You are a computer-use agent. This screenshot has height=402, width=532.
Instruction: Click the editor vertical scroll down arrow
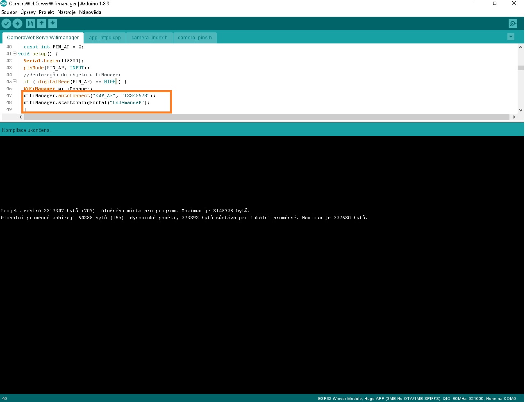(521, 110)
